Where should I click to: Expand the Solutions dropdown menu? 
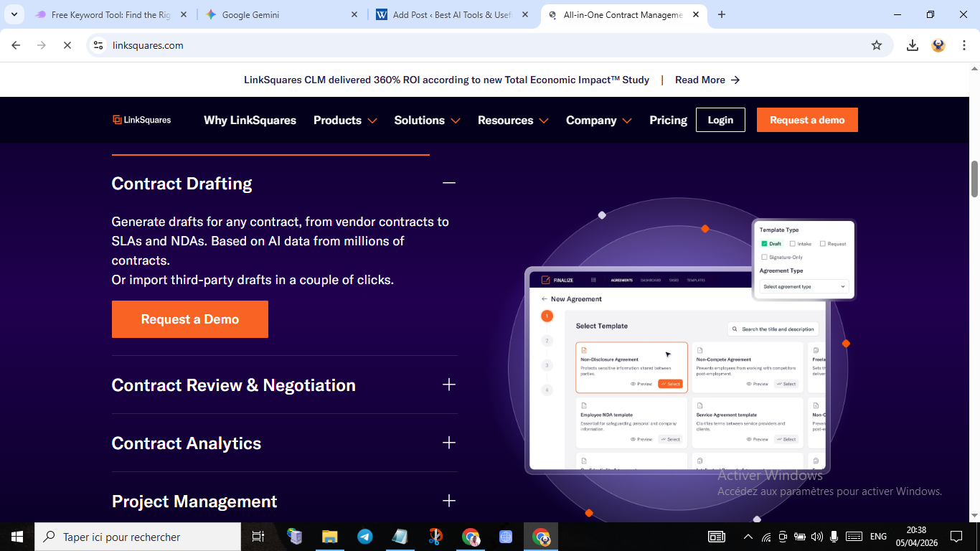[x=427, y=120]
